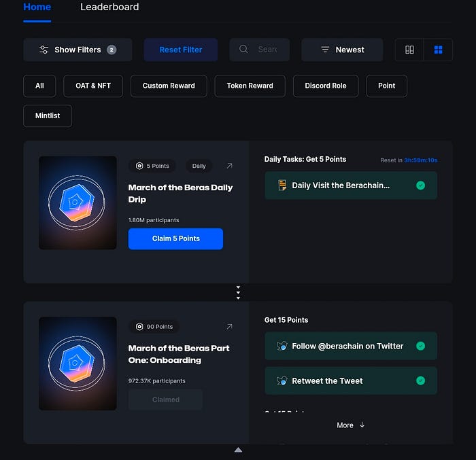The image size is (476, 460).
Task: Filter by Point rewards
Action: (386, 86)
